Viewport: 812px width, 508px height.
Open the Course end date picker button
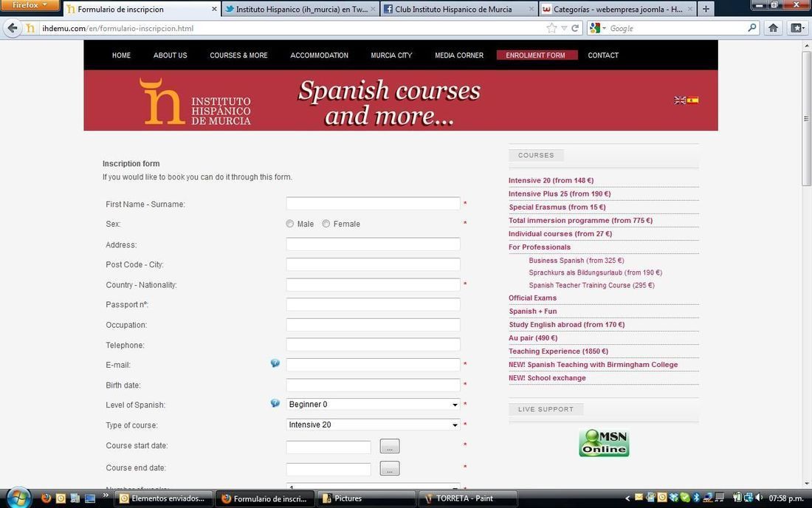(x=390, y=468)
